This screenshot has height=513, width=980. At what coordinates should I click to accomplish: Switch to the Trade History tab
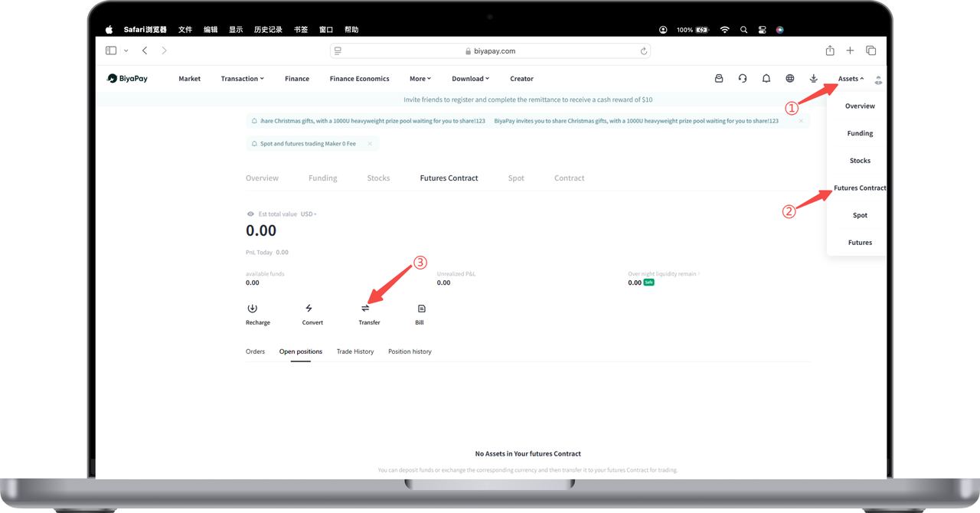pos(355,351)
